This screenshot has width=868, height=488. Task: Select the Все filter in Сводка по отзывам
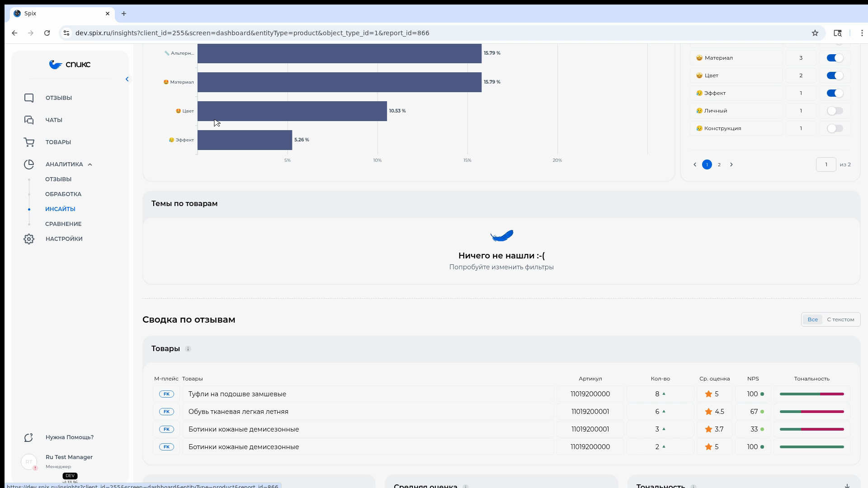coord(812,319)
